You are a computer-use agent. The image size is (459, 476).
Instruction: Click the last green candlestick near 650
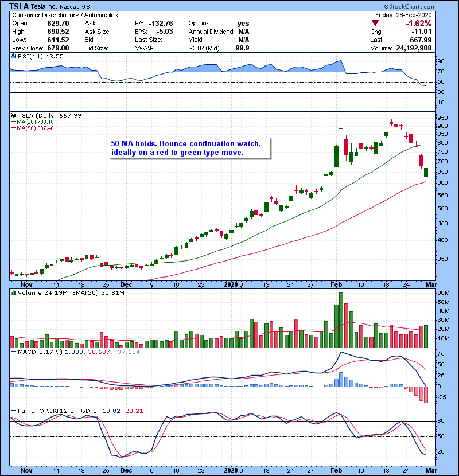click(x=426, y=173)
